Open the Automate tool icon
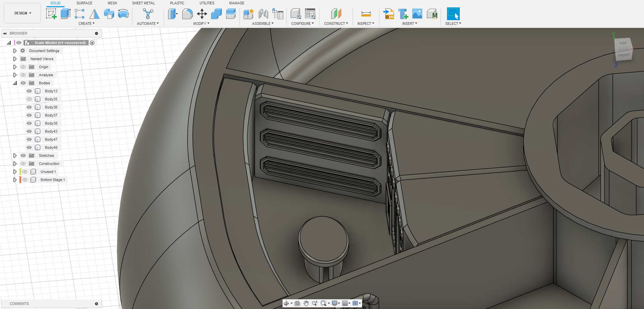 [148, 14]
